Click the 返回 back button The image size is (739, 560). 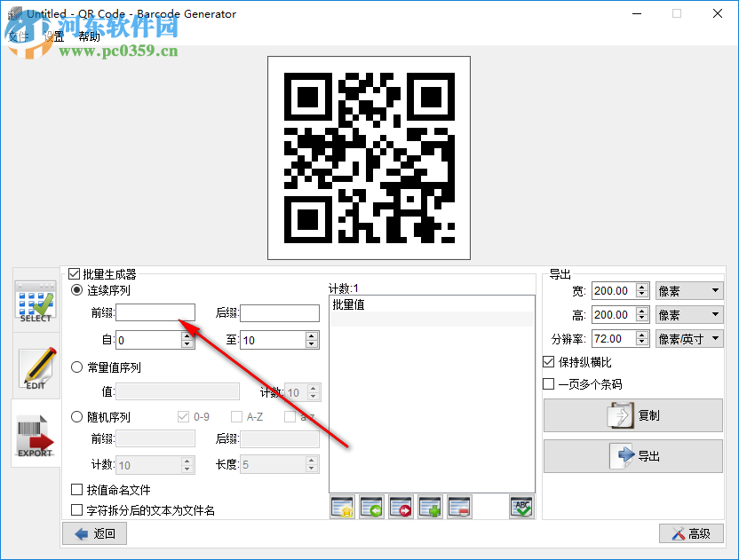tap(93, 533)
